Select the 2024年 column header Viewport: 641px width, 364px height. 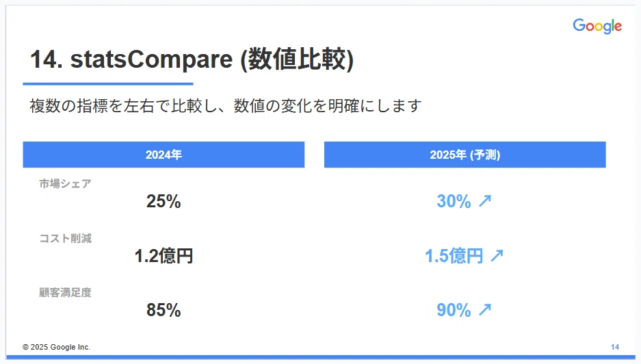pyautogui.click(x=163, y=155)
